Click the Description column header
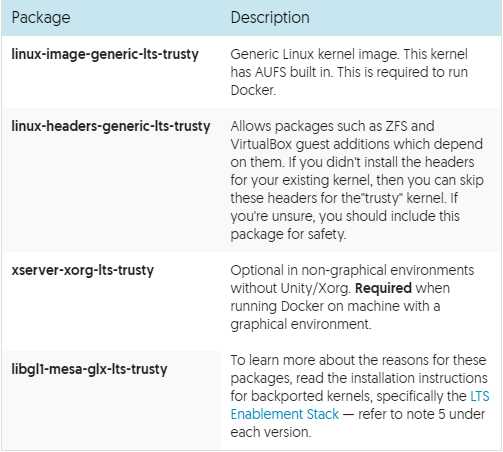The width and height of the screenshot is (503, 452). pyautogui.click(x=270, y=18)
